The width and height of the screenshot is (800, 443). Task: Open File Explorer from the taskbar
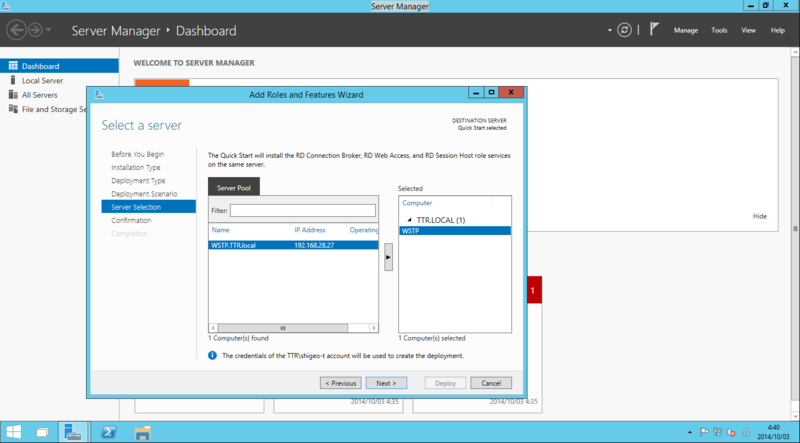142,432
